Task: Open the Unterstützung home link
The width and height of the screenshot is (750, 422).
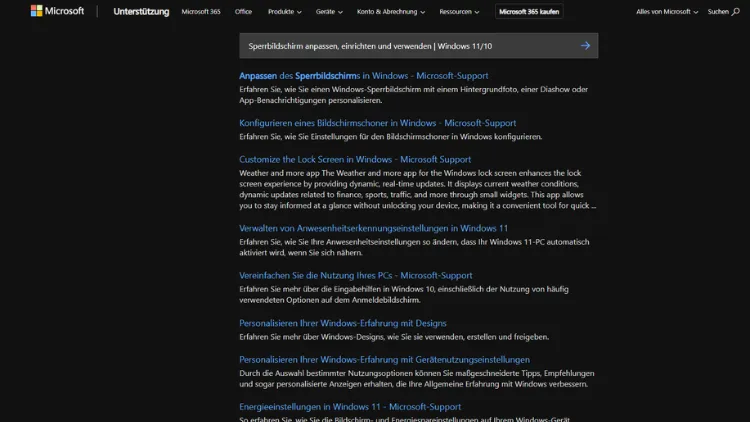Action: tap(141, 11)
